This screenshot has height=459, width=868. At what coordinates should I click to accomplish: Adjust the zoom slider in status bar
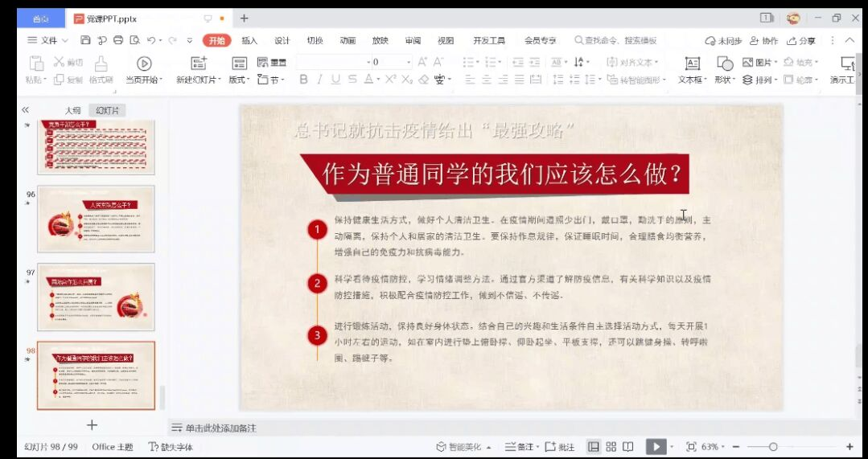click(x=773, y=447)
